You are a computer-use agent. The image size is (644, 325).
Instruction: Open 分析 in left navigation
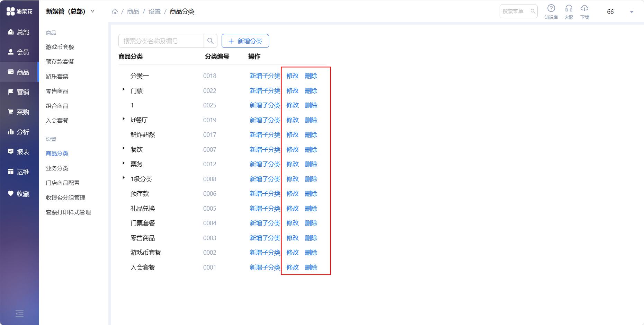19,132
